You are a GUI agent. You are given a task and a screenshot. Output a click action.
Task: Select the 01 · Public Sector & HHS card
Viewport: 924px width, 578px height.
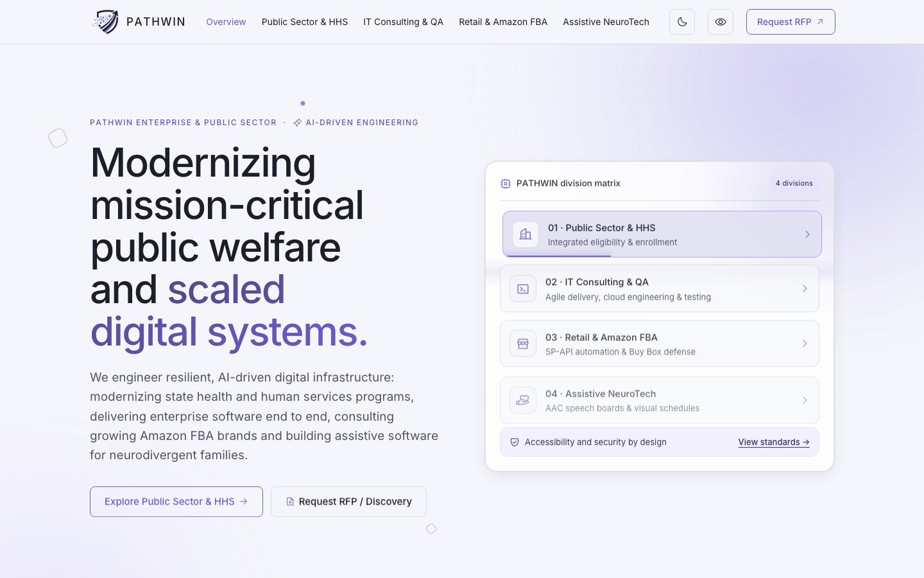662,234
